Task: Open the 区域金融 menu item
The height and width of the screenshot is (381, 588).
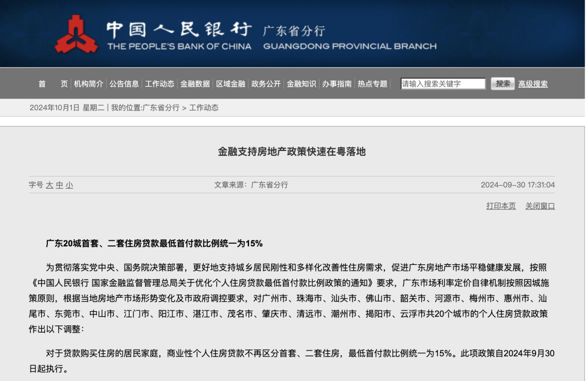Action: click(230, 84)
